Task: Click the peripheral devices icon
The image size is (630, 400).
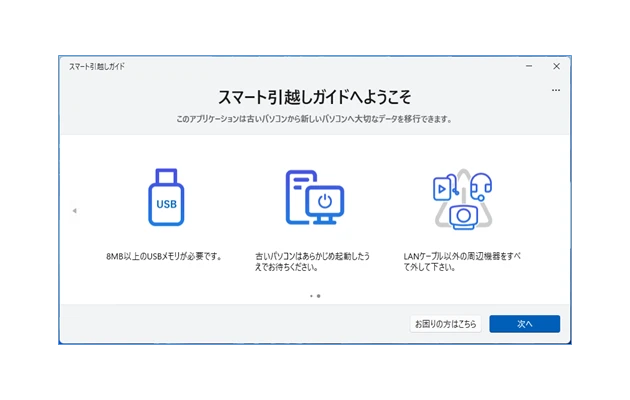Action: click(x=462, y=198)
